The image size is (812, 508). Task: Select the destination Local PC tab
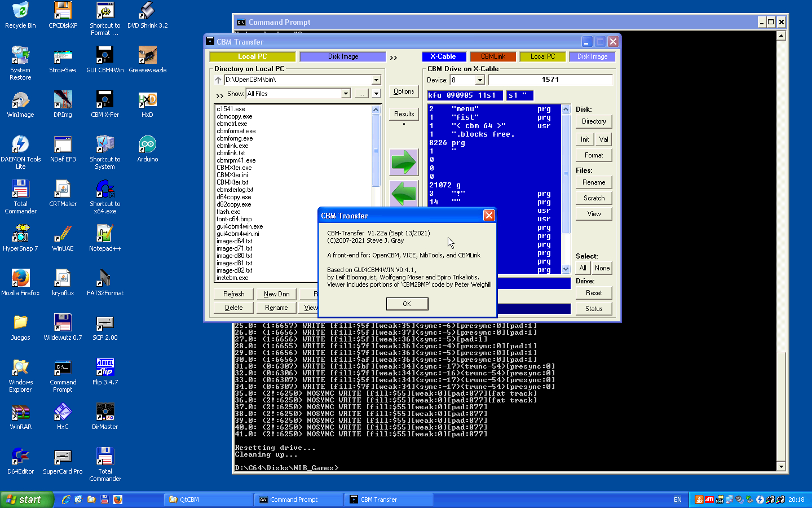click(x=542, y=56)
